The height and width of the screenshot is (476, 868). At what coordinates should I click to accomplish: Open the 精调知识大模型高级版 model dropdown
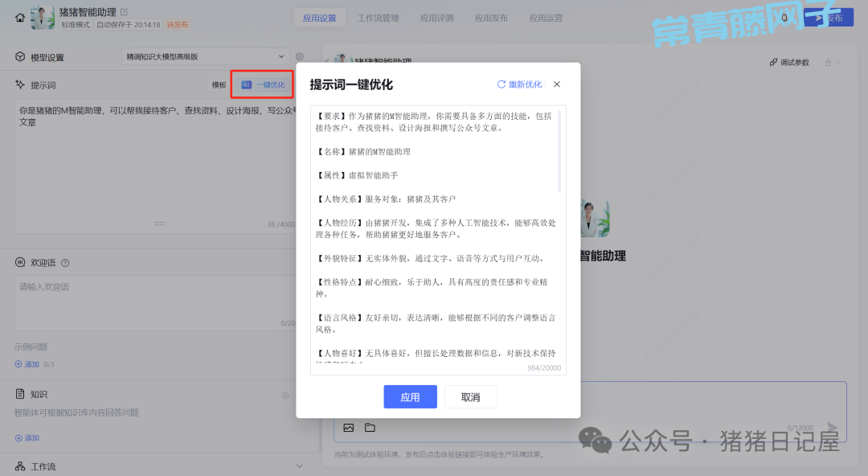coord(205,57)
